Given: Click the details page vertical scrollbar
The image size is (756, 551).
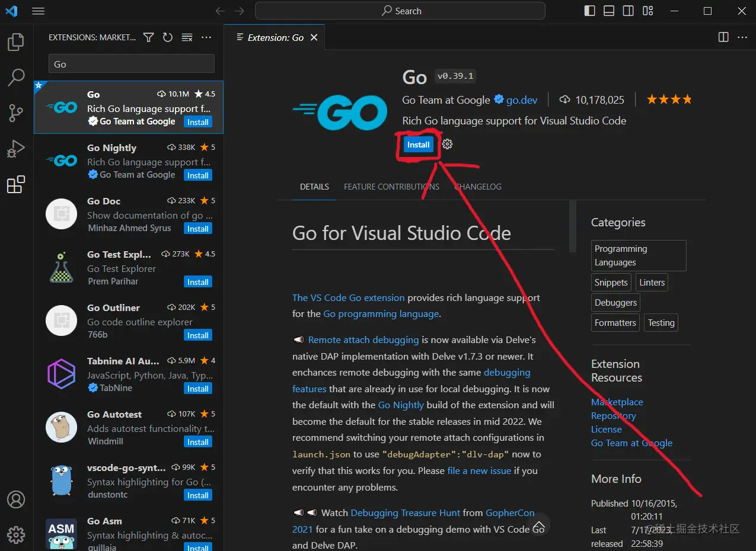Looking at the screenshot, I should tap(573, 226).
